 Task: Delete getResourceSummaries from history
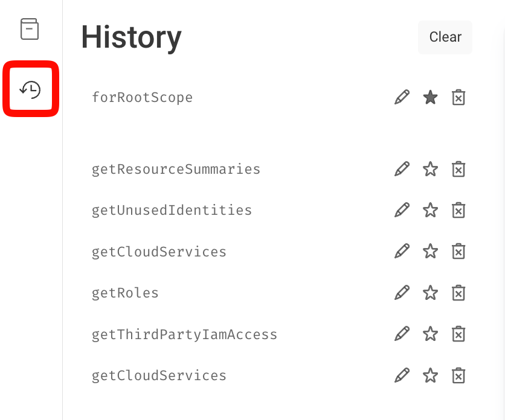tap(458, 169)
